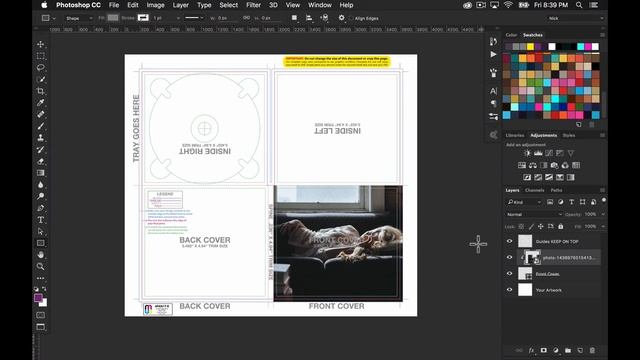Hide the Front Cover layer
The width and height of the screenshot is (640, 360).
(509, 274)
